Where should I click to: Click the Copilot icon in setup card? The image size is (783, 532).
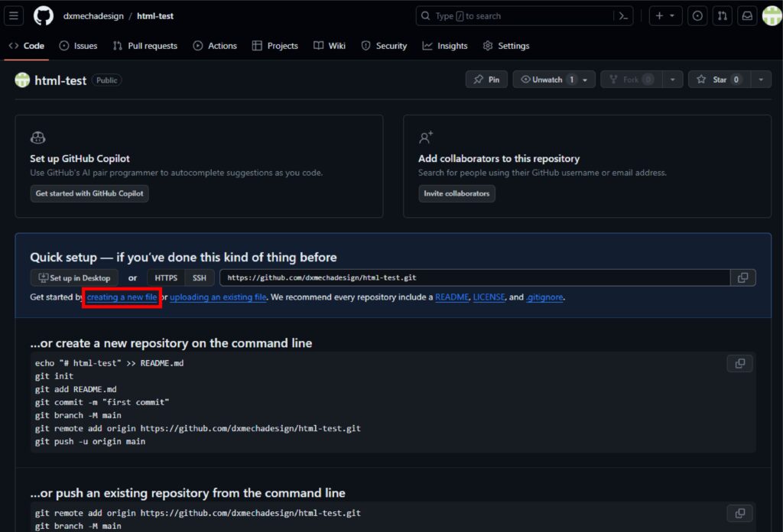[x=38, y=138]
